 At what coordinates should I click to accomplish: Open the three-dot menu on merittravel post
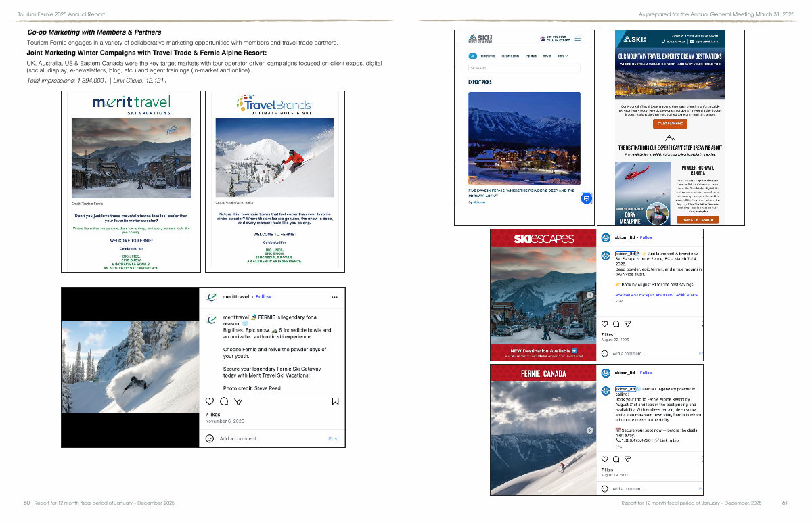click(334, 297)
